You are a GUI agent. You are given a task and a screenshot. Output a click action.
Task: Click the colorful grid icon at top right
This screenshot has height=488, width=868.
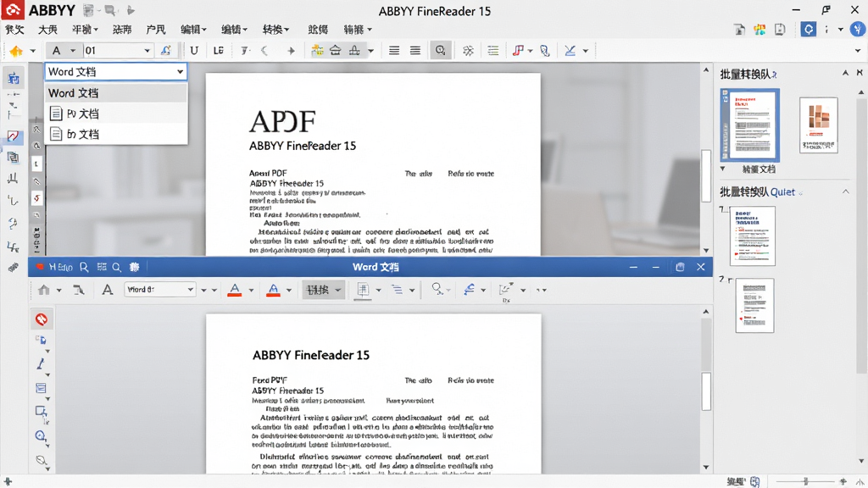click(x=759, y=30)
